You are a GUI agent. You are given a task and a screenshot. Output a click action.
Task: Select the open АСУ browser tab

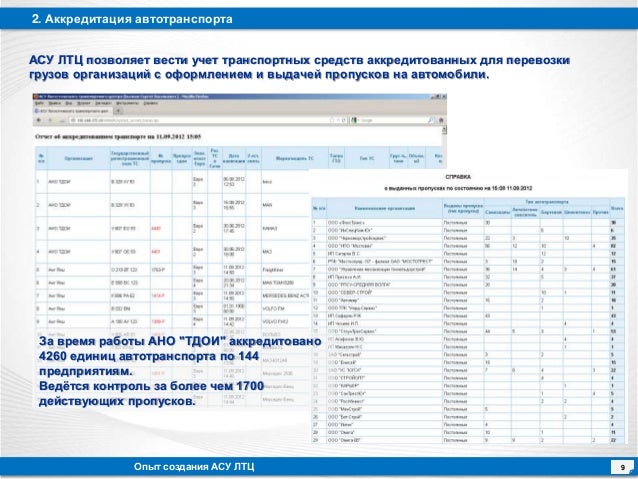[x=72, y=111]
